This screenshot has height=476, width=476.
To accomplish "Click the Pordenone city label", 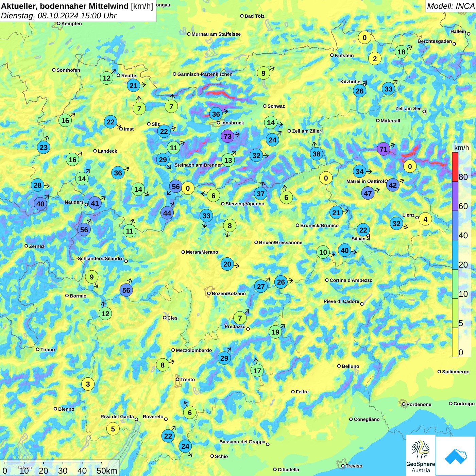I will 419,404.
